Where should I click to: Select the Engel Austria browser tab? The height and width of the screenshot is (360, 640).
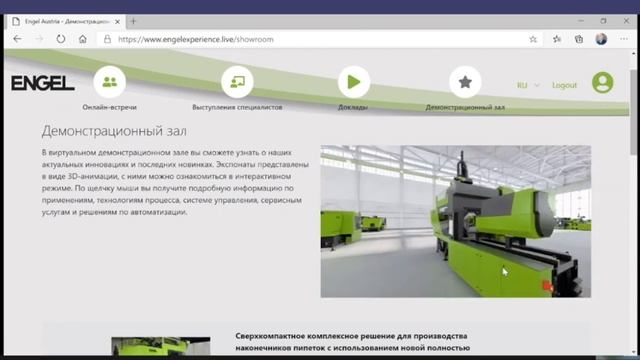click(65, 22)
